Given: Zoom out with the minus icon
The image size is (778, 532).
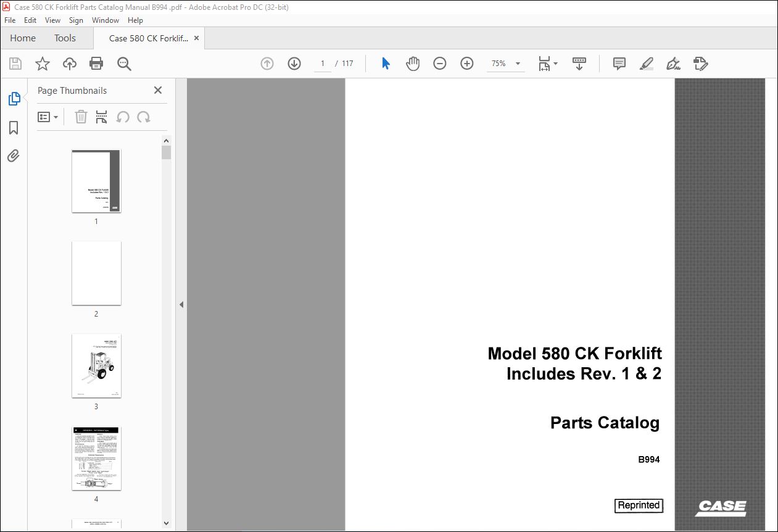Looking at the screenshot, I should pos(440,64).
